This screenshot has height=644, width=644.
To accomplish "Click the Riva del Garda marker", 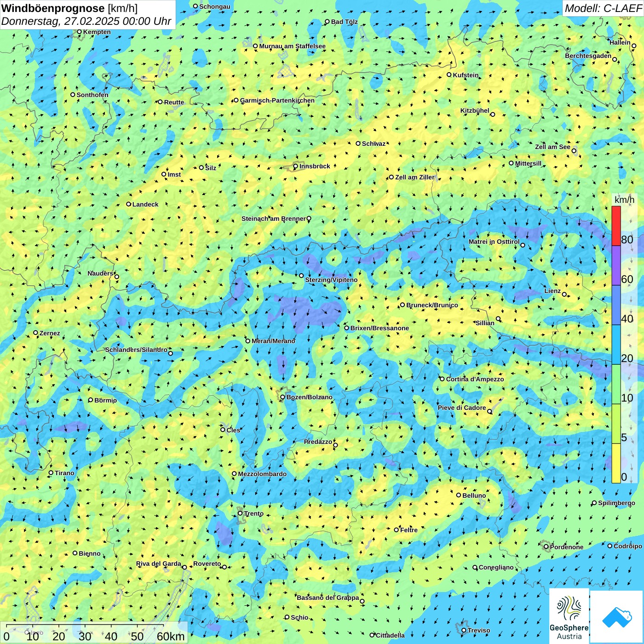I will tap(184, 567).
